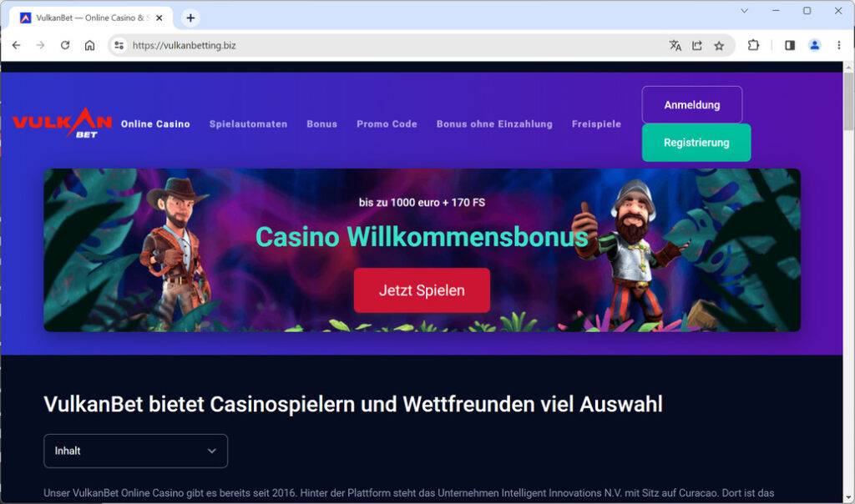Open the translate page icon
The width and height of the screenshot is (855, 504).
(675, 45)
